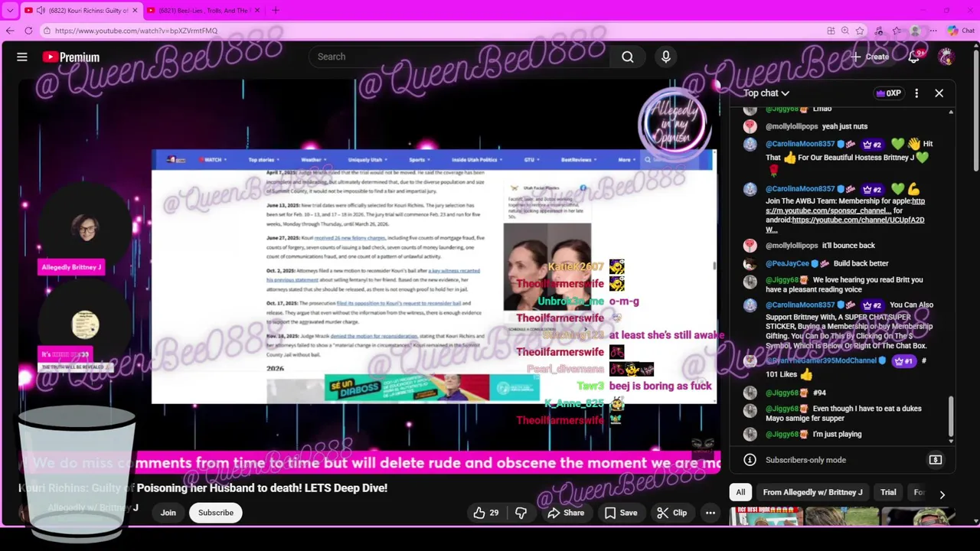Start voice search with the microphone
980x551 pixels.
point(665,57)
